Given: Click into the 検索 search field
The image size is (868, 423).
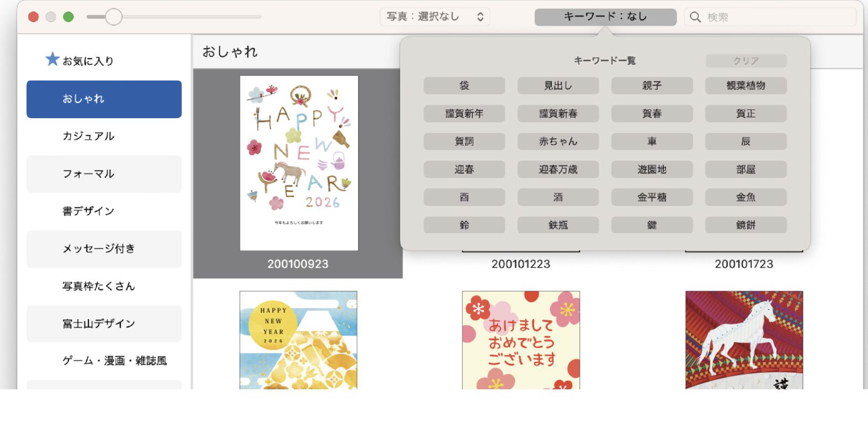Looking at the screenshot, I should pyautogui.click(x=774, y=17).
